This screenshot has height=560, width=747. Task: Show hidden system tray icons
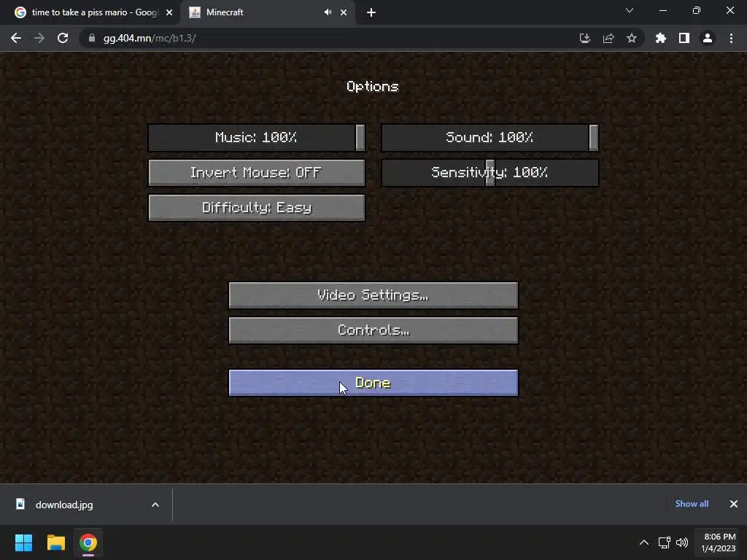[644, 542]
